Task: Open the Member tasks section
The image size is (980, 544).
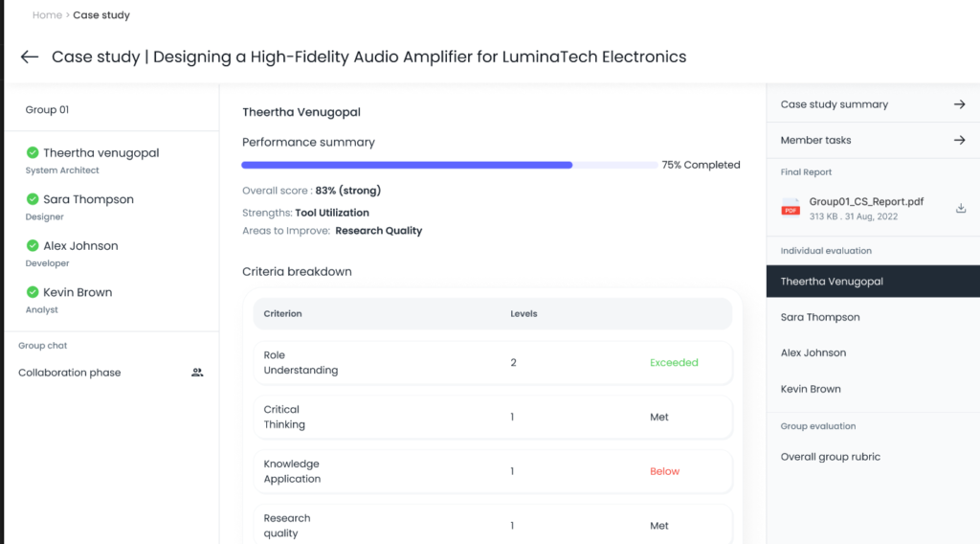Action: (816, 140)
